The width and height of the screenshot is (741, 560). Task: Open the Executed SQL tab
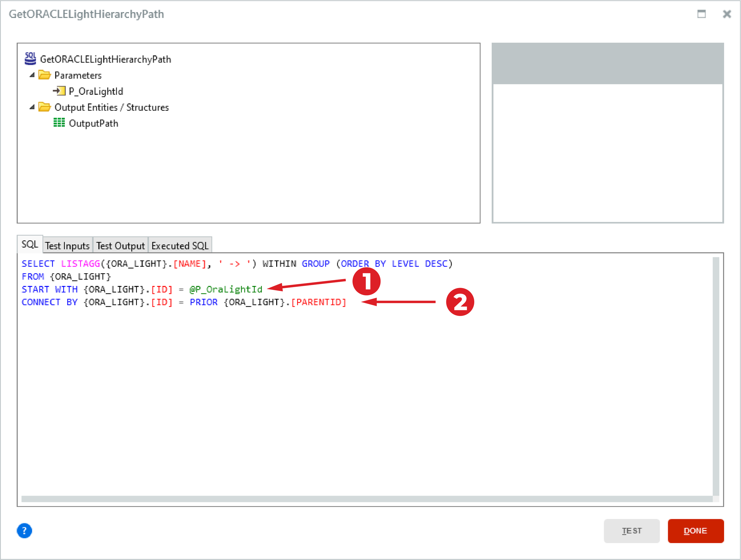[x=180, y=245]
